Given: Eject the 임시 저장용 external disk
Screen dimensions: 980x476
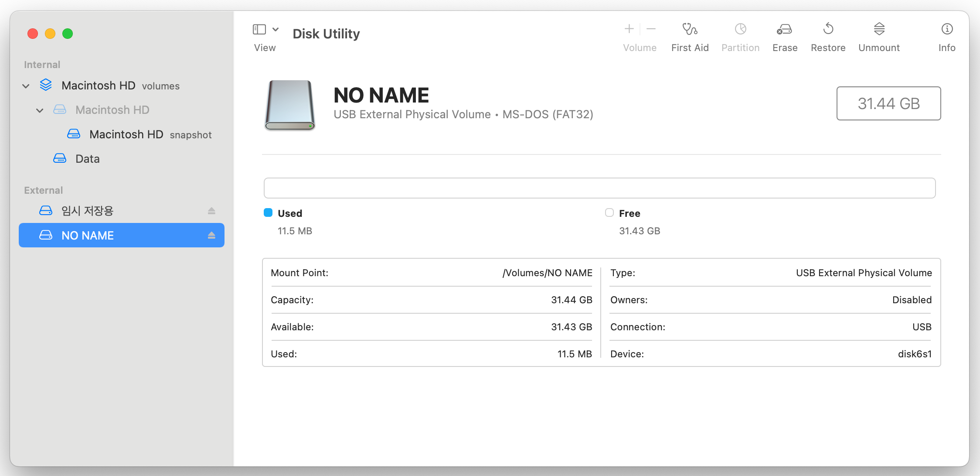Looking at the screenshot, I should point(211,211).
